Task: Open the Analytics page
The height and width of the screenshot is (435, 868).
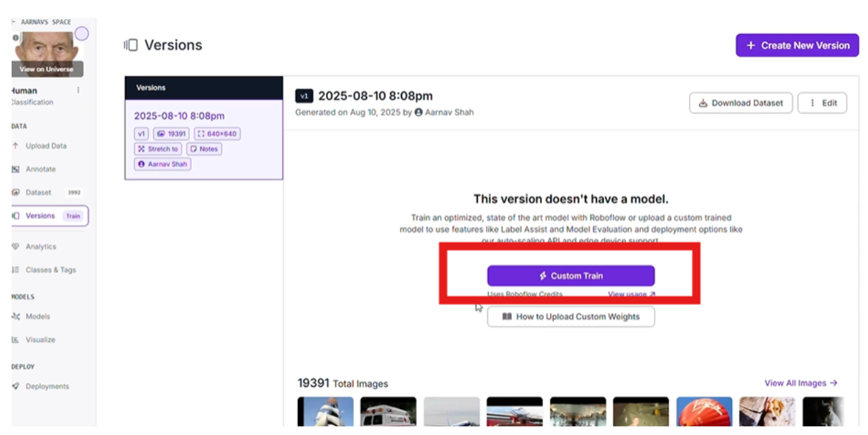Action: tap(40, 246)
